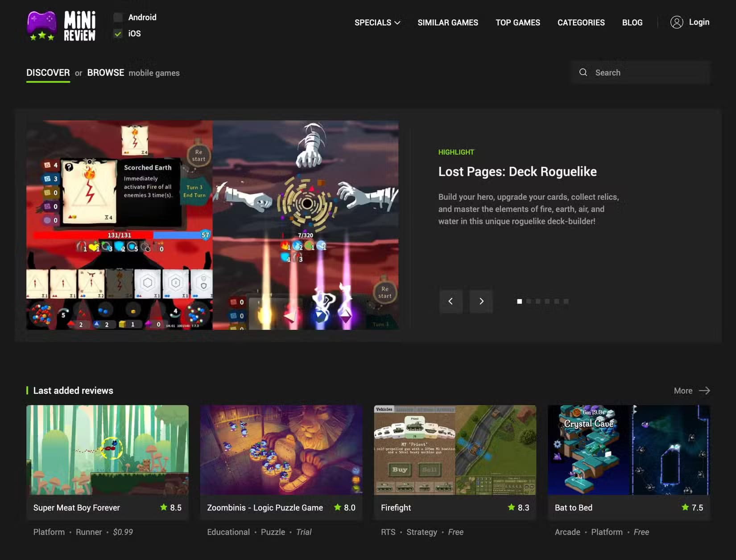
Task: Show the previous highlight slide
Action: tap(451, 301)
